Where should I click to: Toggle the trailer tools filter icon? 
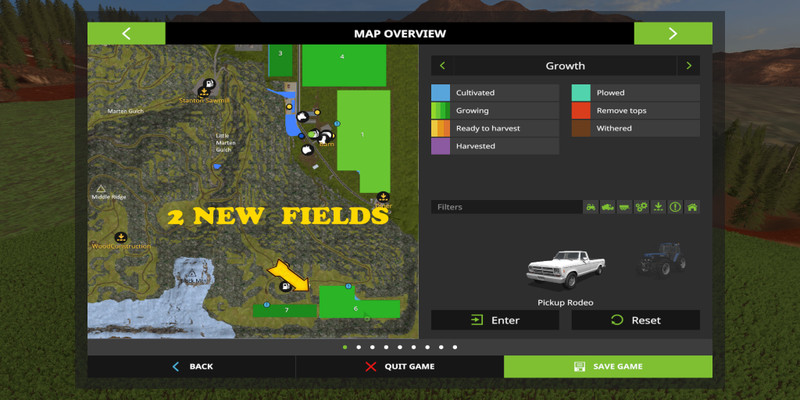[x=625, y=207]
